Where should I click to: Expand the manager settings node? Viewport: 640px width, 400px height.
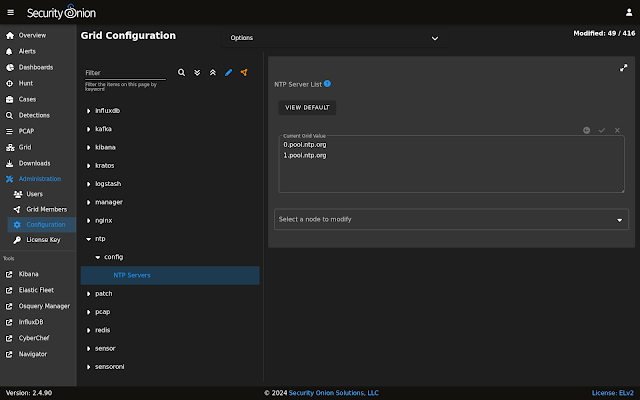pyautogui.click(x=89, y=202)
